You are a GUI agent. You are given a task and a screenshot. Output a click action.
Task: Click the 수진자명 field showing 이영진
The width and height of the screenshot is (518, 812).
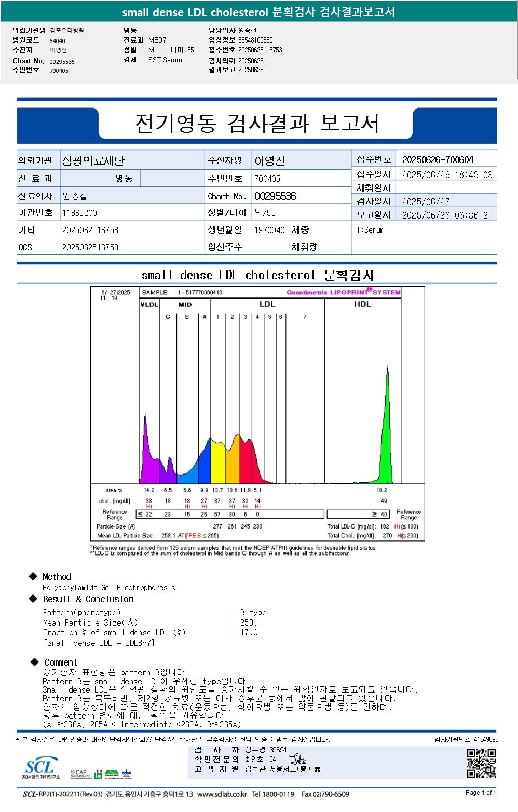(x=301, y=160)
